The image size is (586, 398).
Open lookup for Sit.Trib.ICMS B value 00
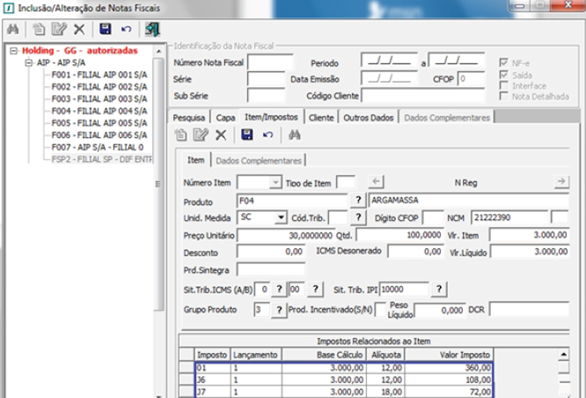click(x=315, y=289)
